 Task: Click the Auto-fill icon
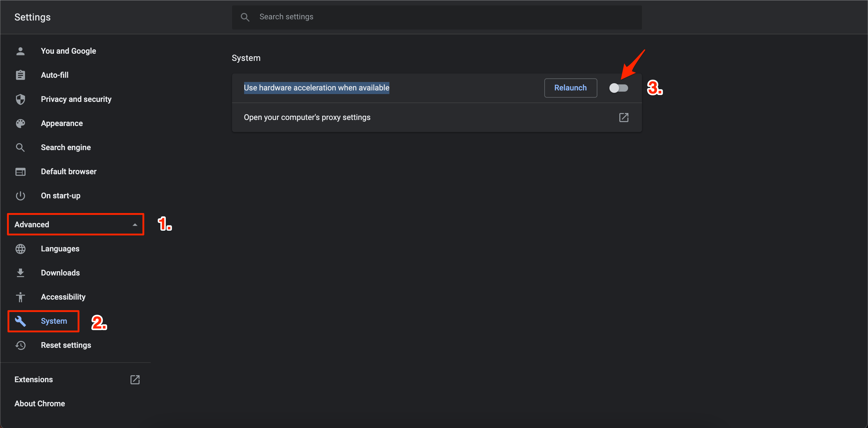click(20, 75)
